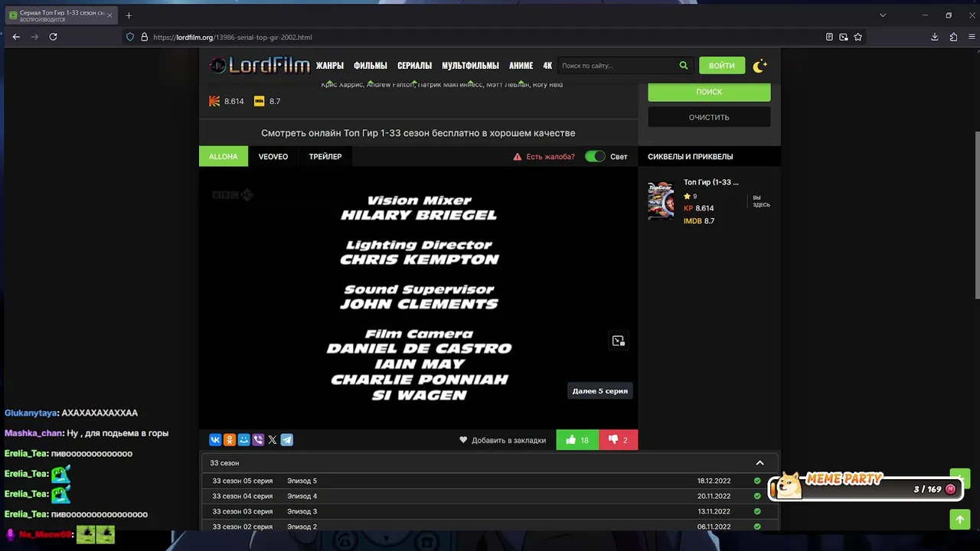Share via Viber icon
980x551 pixels.
[x=258, y=440]
